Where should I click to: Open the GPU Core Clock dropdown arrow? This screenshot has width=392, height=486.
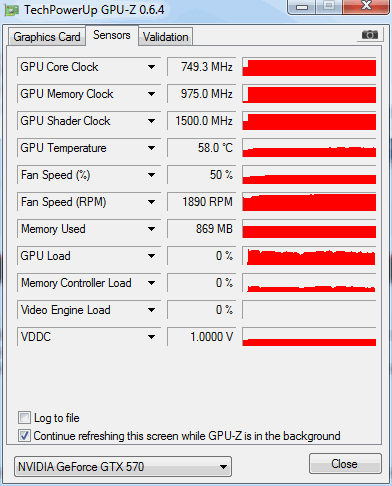(151, 67)
